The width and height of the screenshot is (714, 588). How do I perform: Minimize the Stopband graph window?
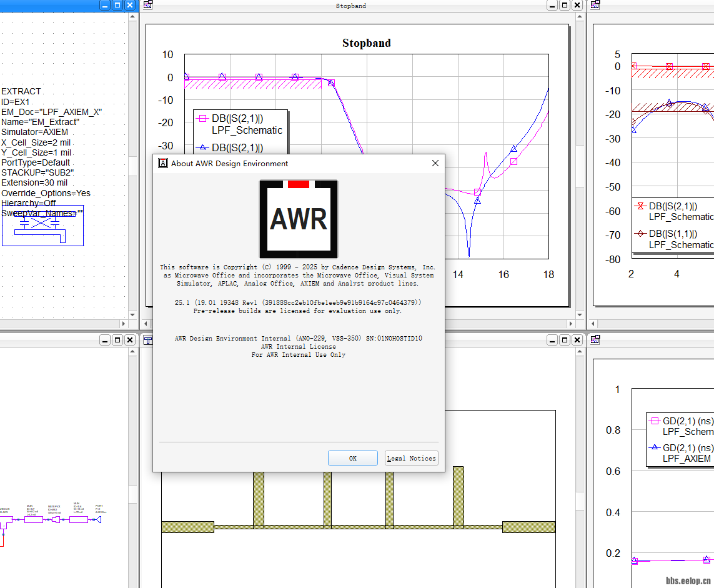pos(552,5)
